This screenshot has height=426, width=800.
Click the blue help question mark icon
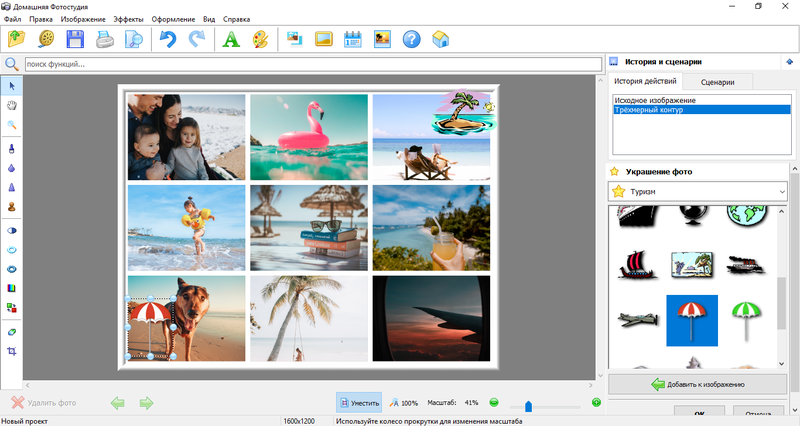point(411,40)
